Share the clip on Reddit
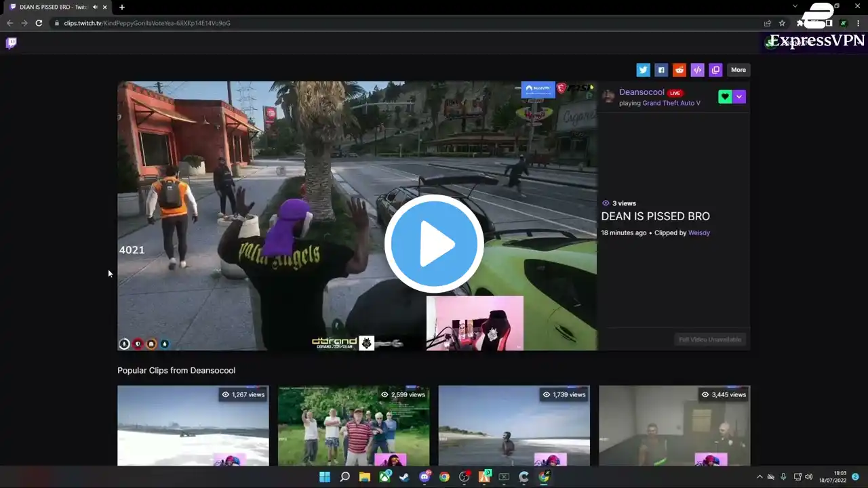Viewport: 868px width, 488px height. 679,70
